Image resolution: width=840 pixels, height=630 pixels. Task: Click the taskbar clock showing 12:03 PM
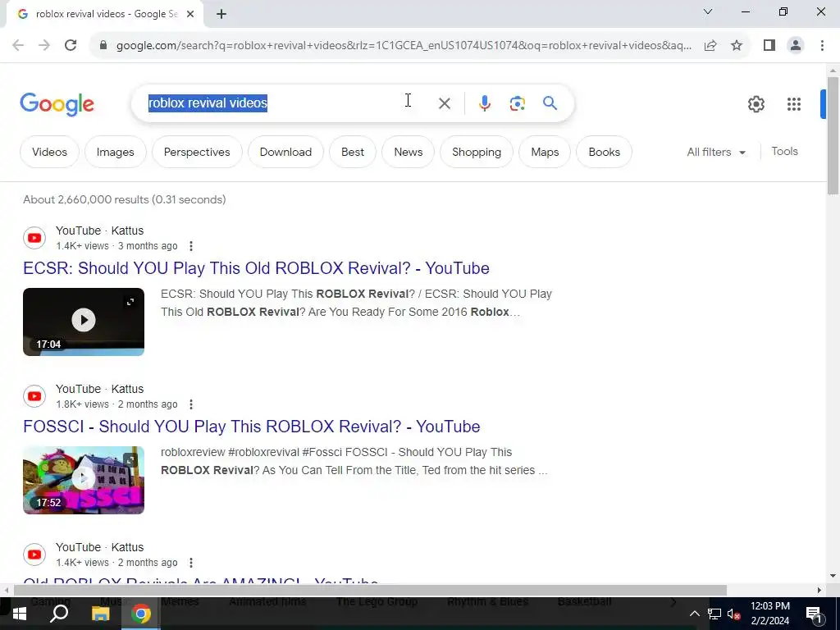coord(769,614)
